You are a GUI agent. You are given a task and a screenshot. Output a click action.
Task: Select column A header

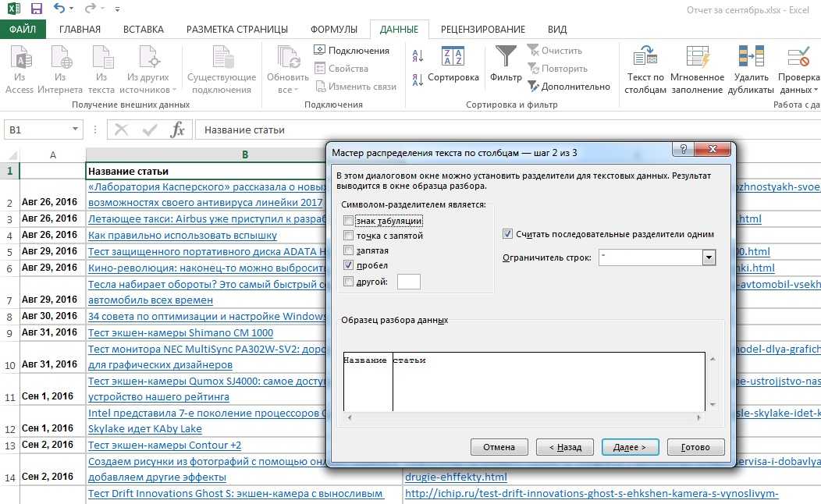[x=52, y=155]
